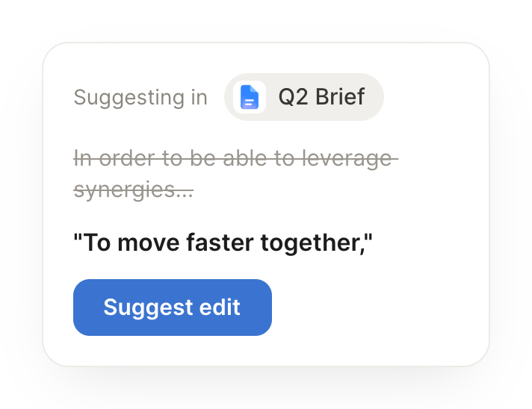
Task: Click the word "Suggest" on the blue button
Action: [148, 307]
